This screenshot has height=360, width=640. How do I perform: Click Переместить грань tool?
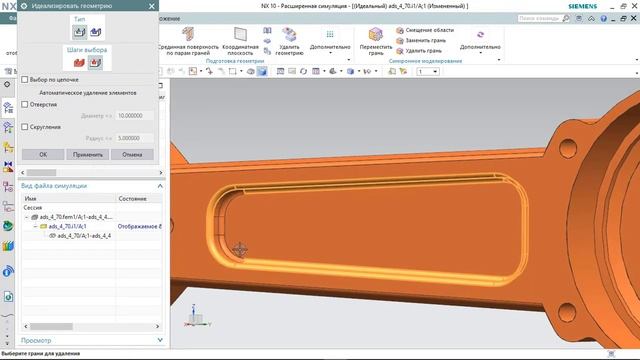[376, 41]
